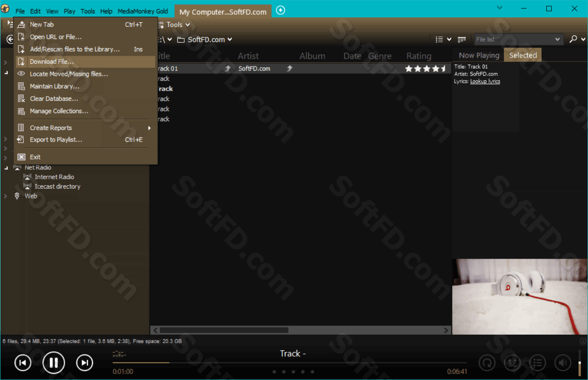The width and height of the screenshot is (588, 380).
Task: Open the search options dropdown arrow
Action: coord(583,40)
